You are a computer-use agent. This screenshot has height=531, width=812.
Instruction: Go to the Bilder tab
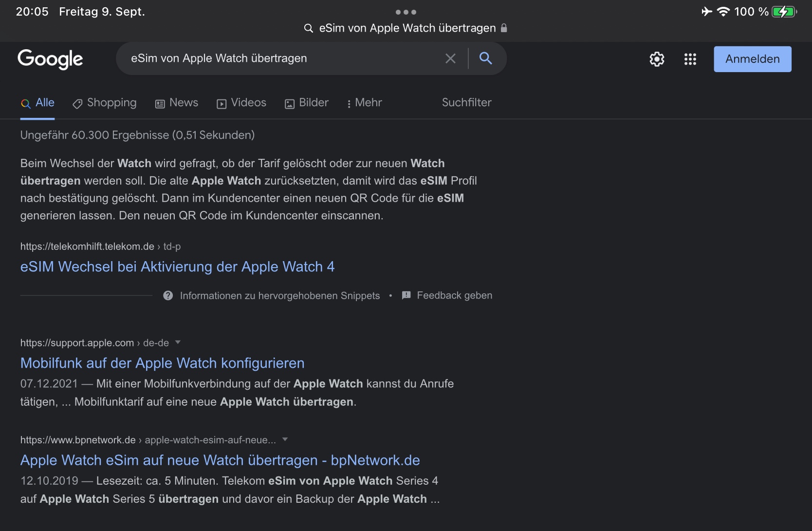click(307, 103)
